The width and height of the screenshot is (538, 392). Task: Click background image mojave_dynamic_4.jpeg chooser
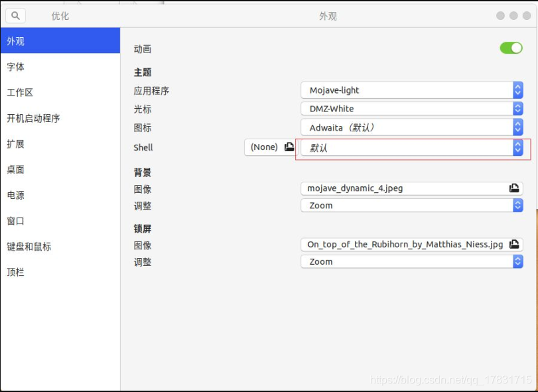pos(412,188)
